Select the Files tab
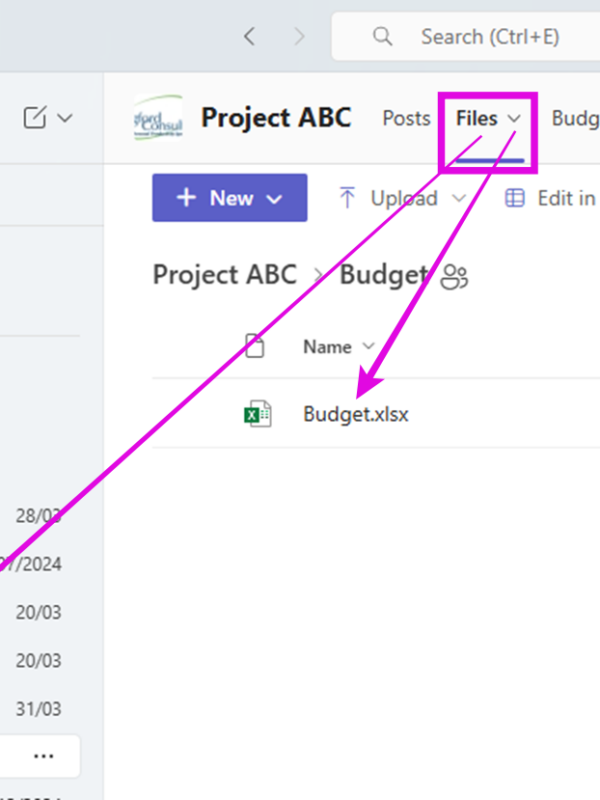The width and height of the screenshot is (600, 800). pyautogui.click(x=477, y=118)
